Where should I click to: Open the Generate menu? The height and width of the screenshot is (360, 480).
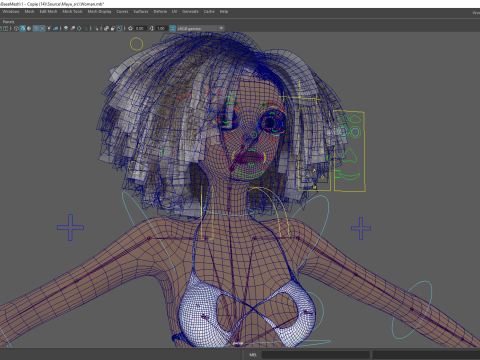(x=190, y=12)
